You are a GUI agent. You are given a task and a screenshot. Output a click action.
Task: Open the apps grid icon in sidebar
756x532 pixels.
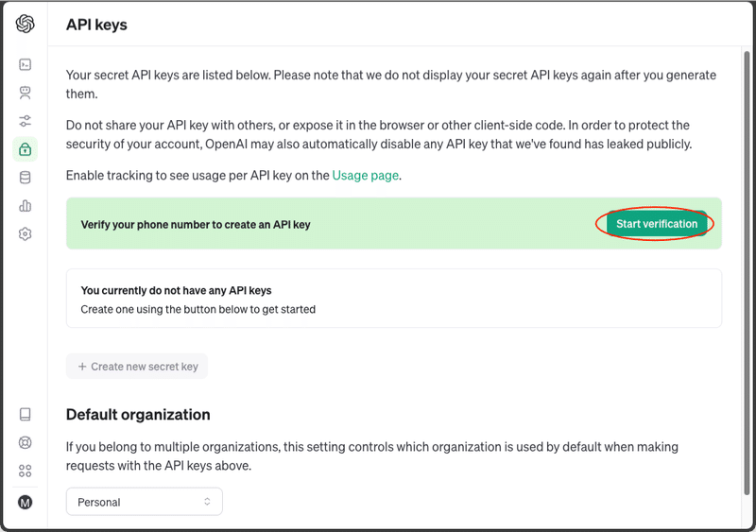coord(26,471)
